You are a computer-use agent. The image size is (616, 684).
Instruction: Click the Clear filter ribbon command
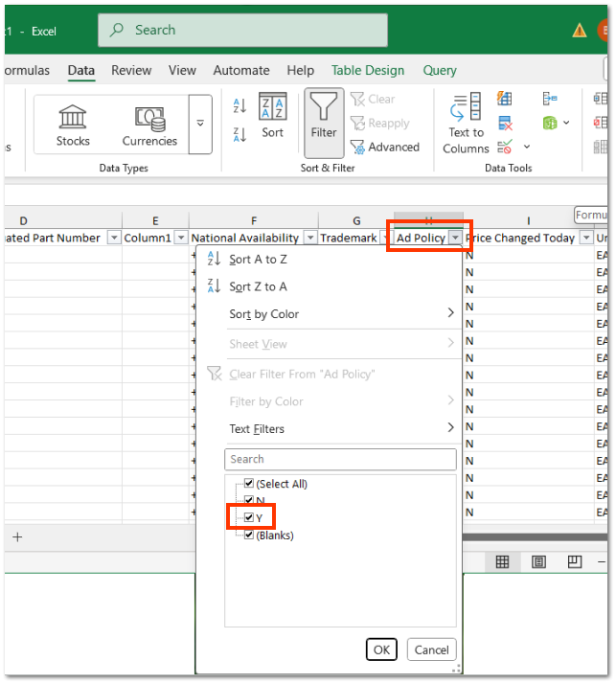coord(373,100)
